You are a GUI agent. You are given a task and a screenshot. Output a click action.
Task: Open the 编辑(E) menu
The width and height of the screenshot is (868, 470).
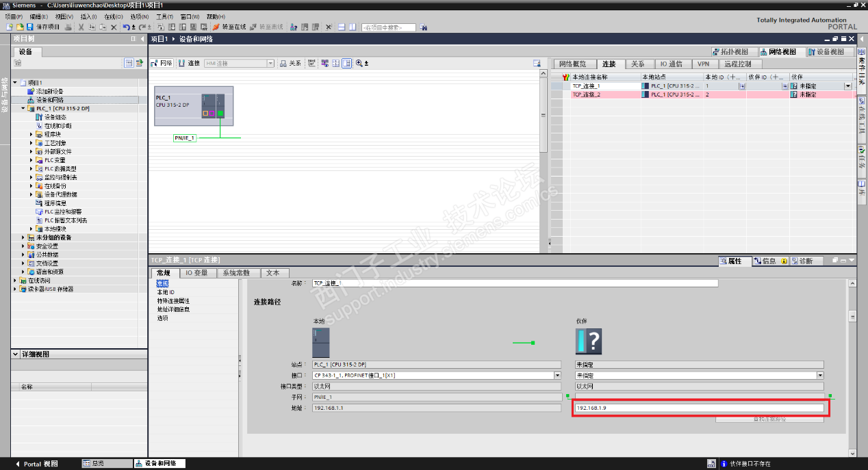pyautogui.click(x=39, y=16)
